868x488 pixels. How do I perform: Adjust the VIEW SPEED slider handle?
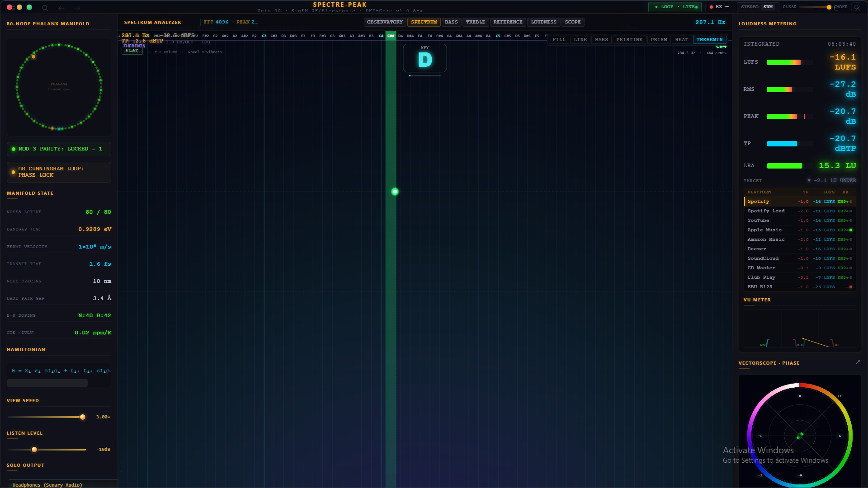pos(83,417)
